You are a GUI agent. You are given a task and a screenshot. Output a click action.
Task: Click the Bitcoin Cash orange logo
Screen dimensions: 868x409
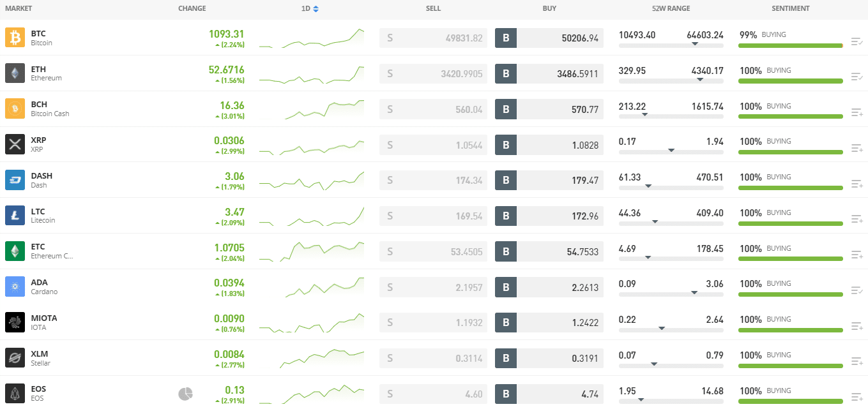pos(14,108)
